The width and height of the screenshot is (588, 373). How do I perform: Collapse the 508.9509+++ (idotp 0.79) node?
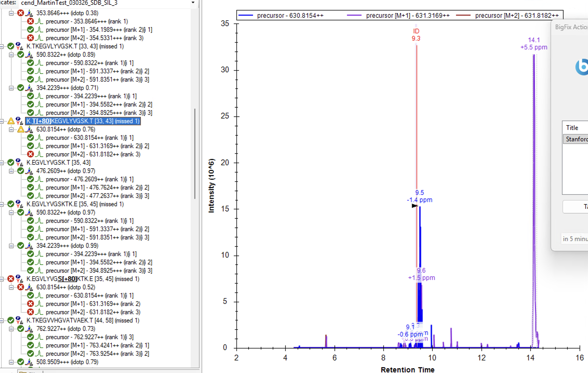[x=11, y=362]
